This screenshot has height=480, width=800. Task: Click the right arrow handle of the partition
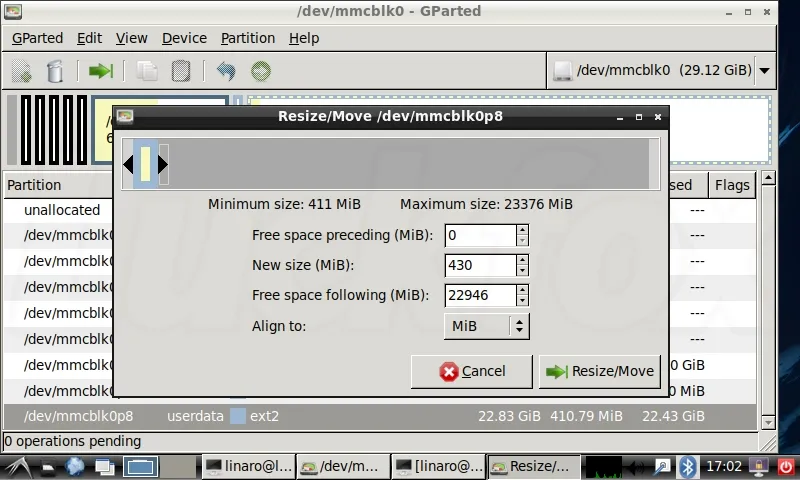163,164
